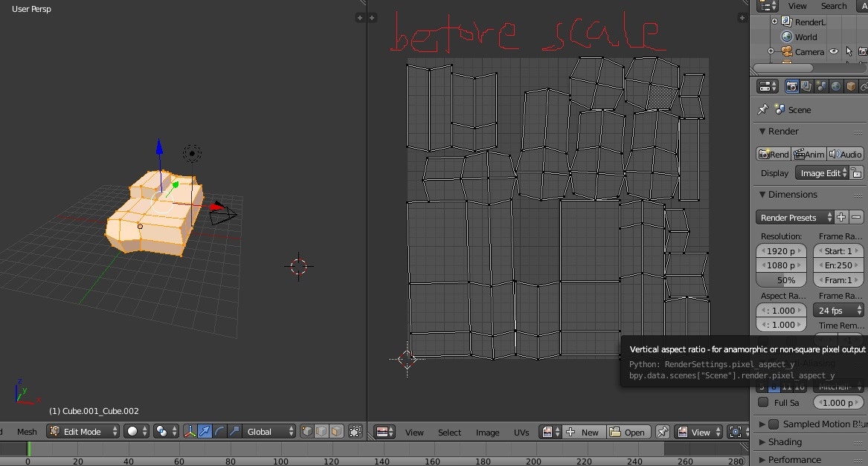Switch to face select mode
This screenshot has width=868, height=466.
tap(336, 431)
